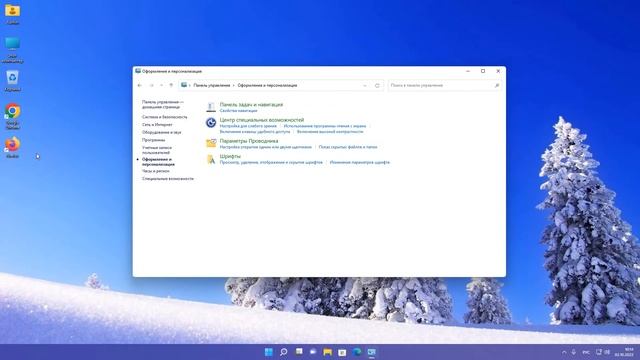Open File Explorer from the taskbar
The width and height of the screenshot is (640, 360).
point(327,352)
